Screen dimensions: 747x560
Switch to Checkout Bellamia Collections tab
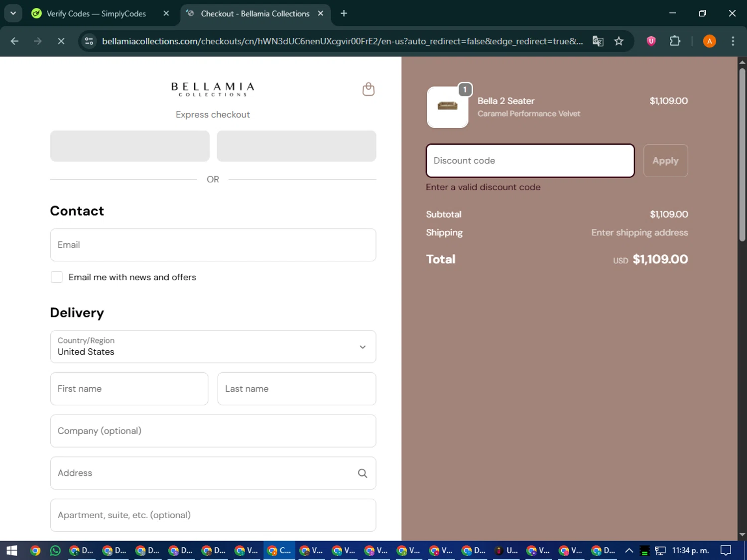[x=254, y=13]
